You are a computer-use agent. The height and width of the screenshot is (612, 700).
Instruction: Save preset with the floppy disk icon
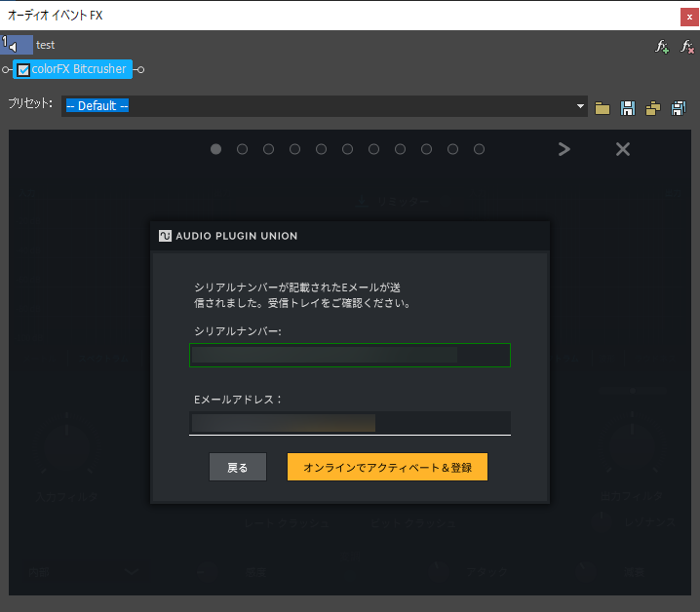pos(628,108)
